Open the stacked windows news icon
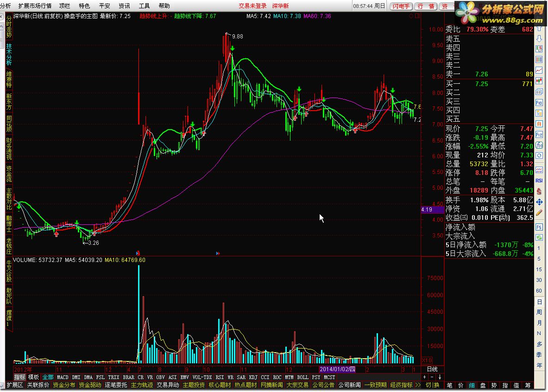 pyautogui.click(x=539, y=92)
